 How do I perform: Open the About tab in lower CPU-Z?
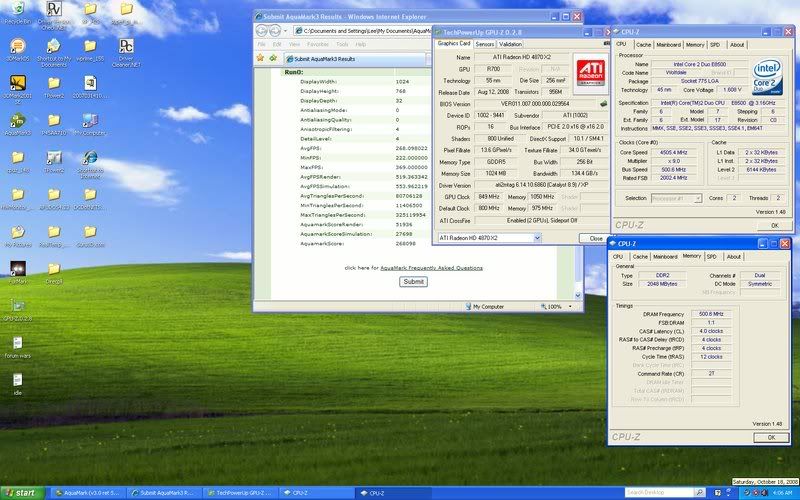coord(734,257)
